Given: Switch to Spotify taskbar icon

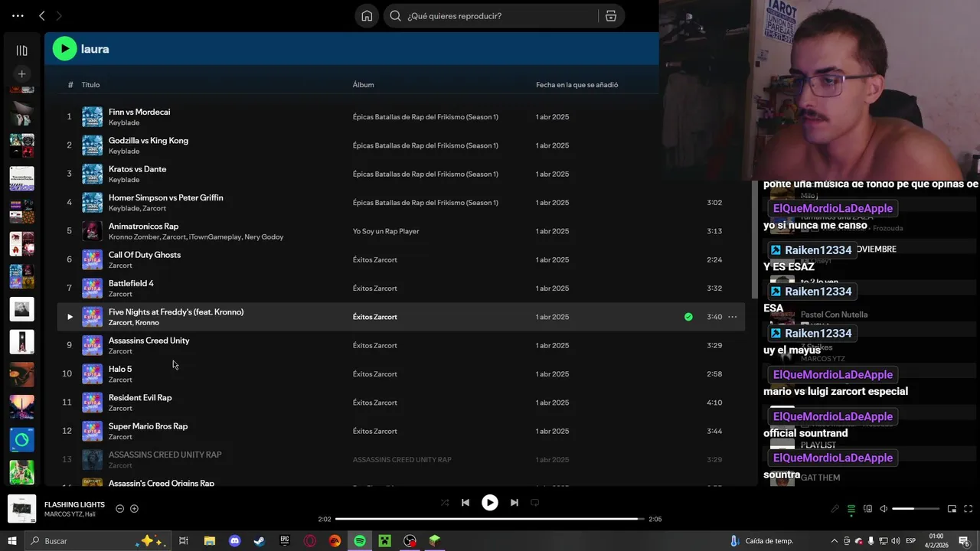Looking at the screenshot, I should [x=360, y=541].
